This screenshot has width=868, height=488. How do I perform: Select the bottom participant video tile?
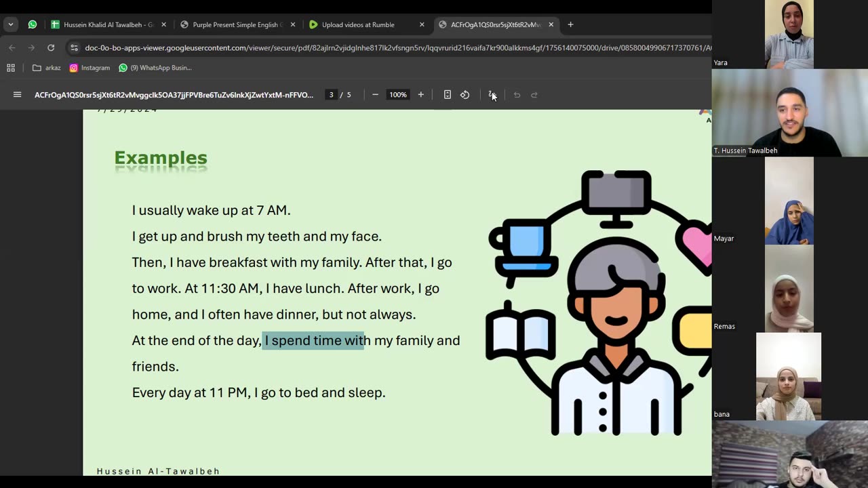789,454
